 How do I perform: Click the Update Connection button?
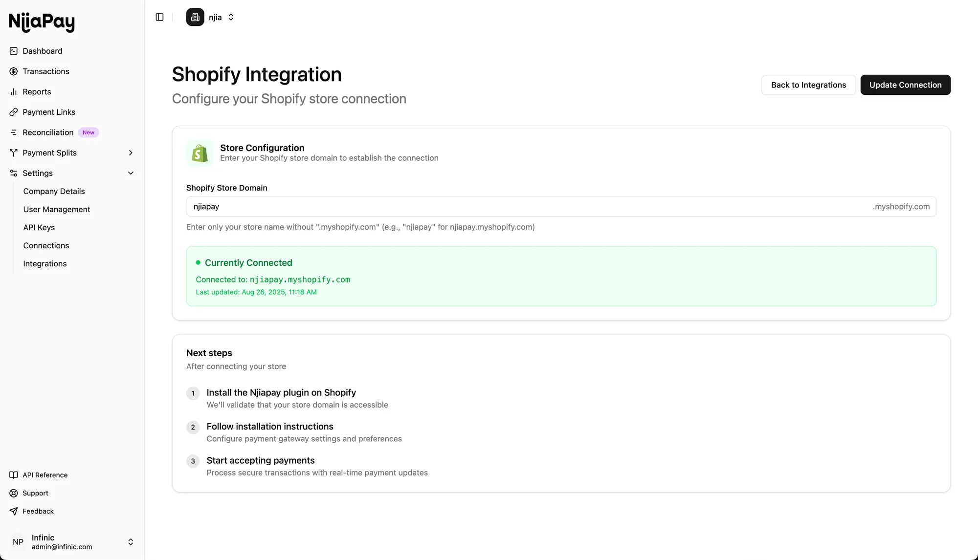click(x=905, y=85)
